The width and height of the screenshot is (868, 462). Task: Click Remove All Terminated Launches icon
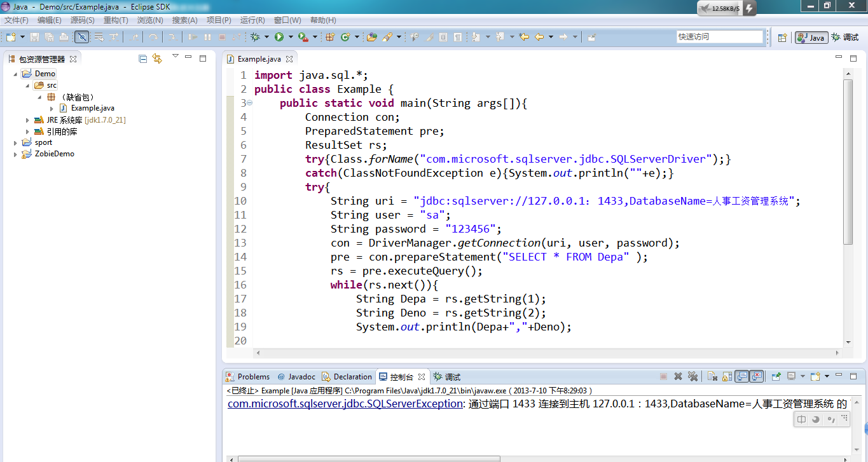point(692,376)
